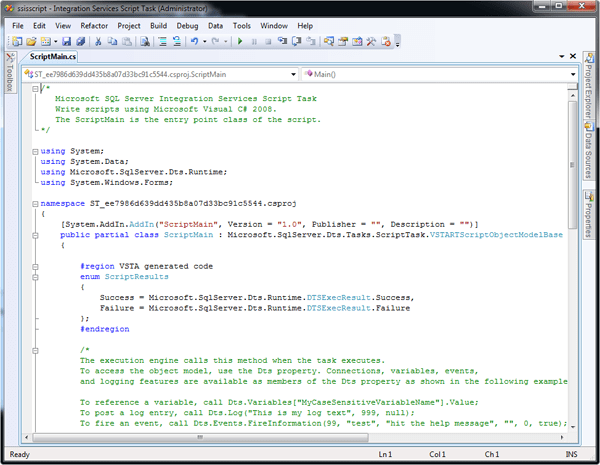This screenshot has height=465, width=600.
Task: Open the Redo history dropdown arrow
Action: [226, 41]
